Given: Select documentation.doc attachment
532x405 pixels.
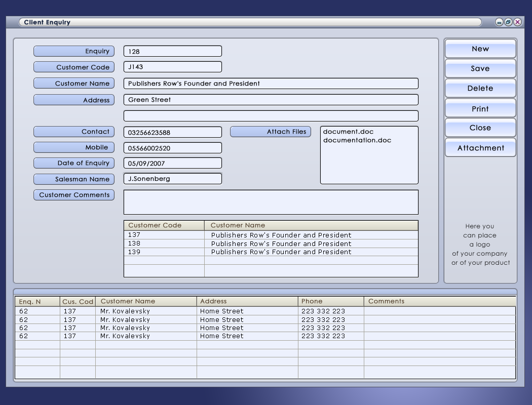Looking at the screenshot, I should coord(358,140).
